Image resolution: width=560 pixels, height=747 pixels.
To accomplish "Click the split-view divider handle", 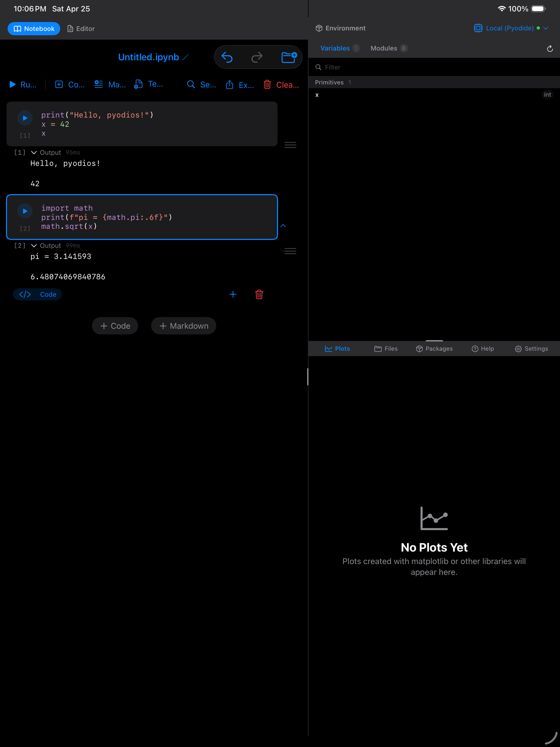I will click(308, 376).
